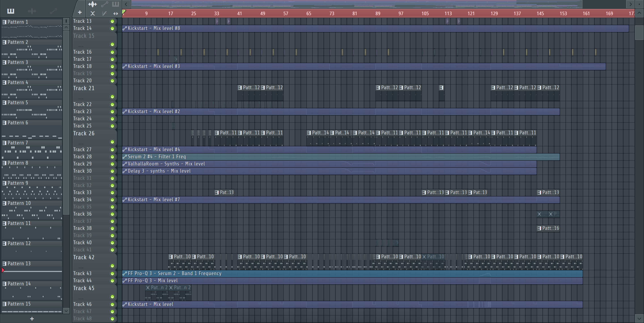Add new pattern with bottom plus button
644x323 pixels.
[x=32, y=319]
